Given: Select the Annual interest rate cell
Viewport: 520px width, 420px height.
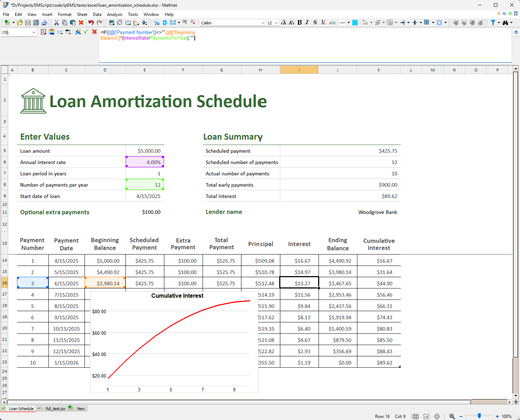Looking at the screenshot, I should tap(145, 162).
